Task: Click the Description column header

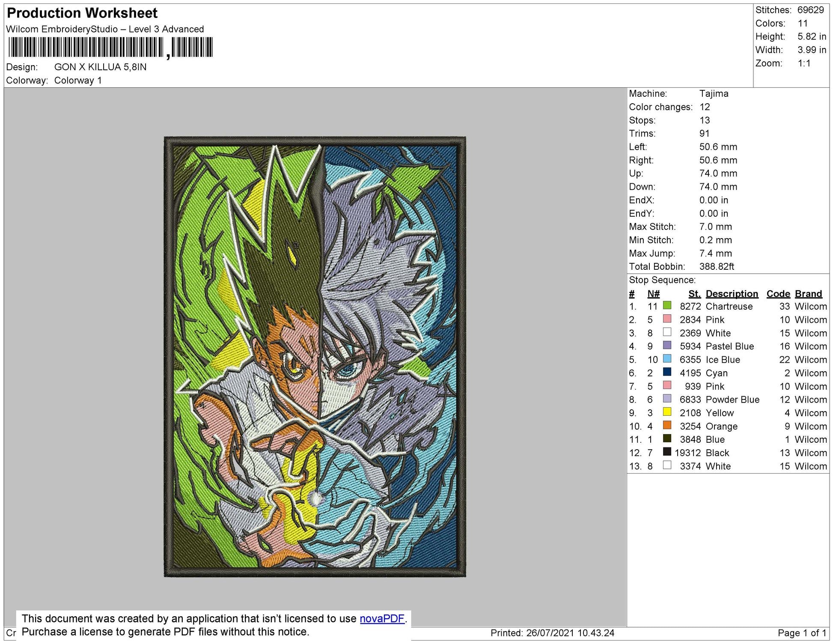Action: point(732,294)
